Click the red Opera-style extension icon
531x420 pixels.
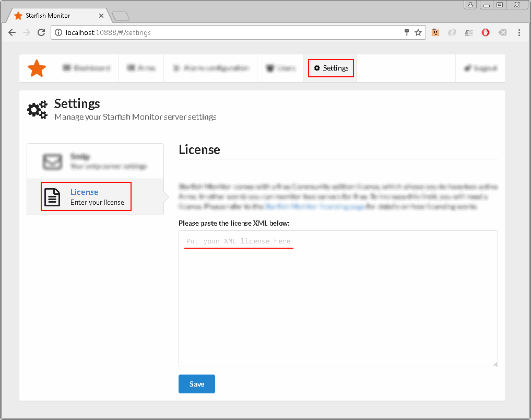486,32
